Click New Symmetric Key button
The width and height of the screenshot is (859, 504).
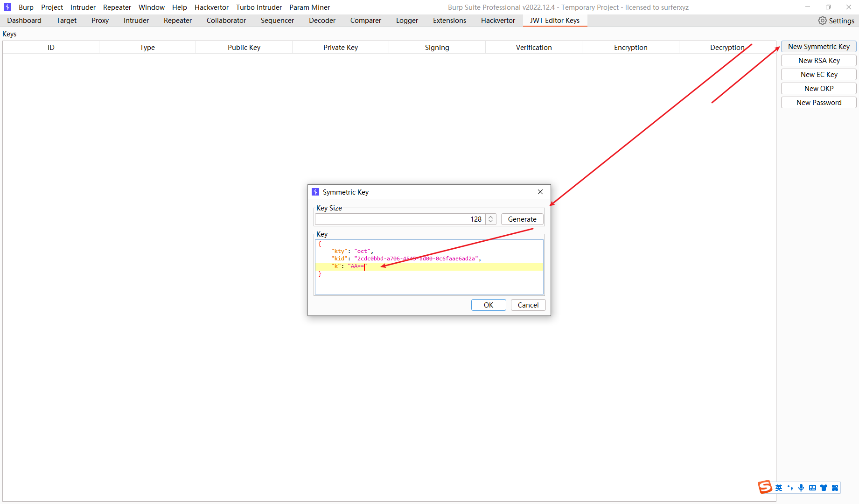pos(819,47)
